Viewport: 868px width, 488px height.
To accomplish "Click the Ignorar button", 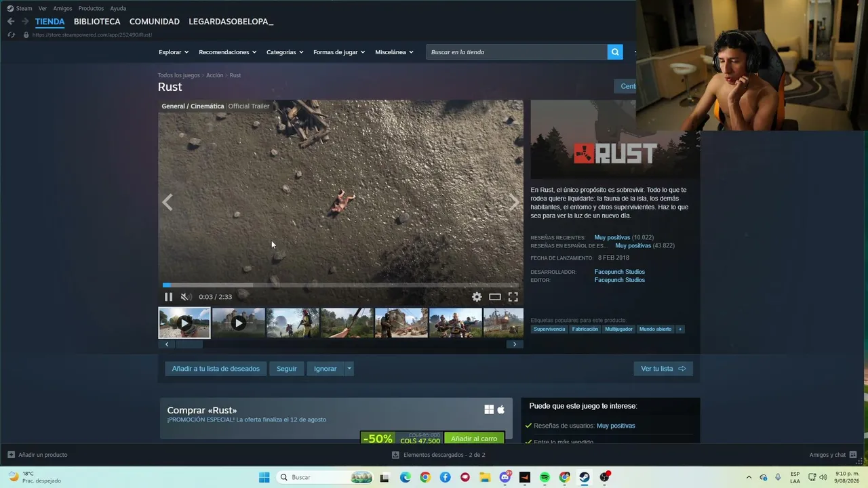I will (325, 369).
